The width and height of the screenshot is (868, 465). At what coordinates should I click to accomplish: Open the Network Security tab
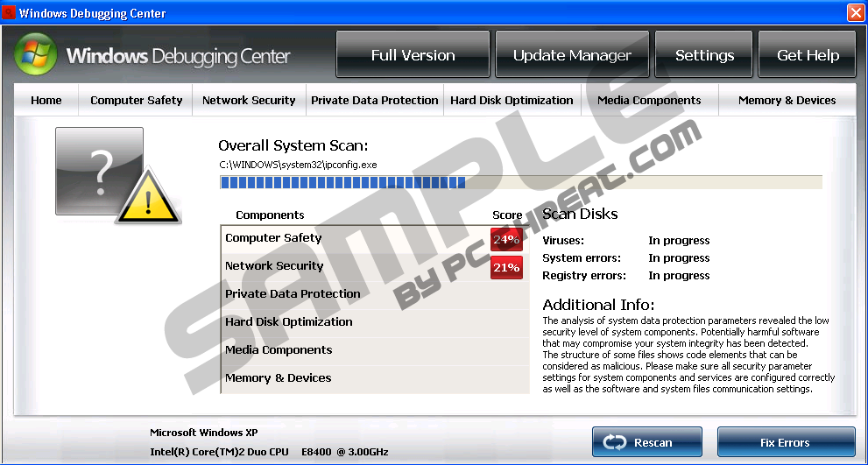click(x=249, y=101)
